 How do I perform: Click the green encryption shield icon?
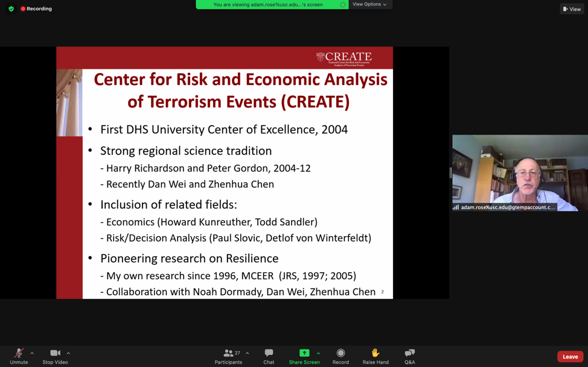[x=11, y=8]
